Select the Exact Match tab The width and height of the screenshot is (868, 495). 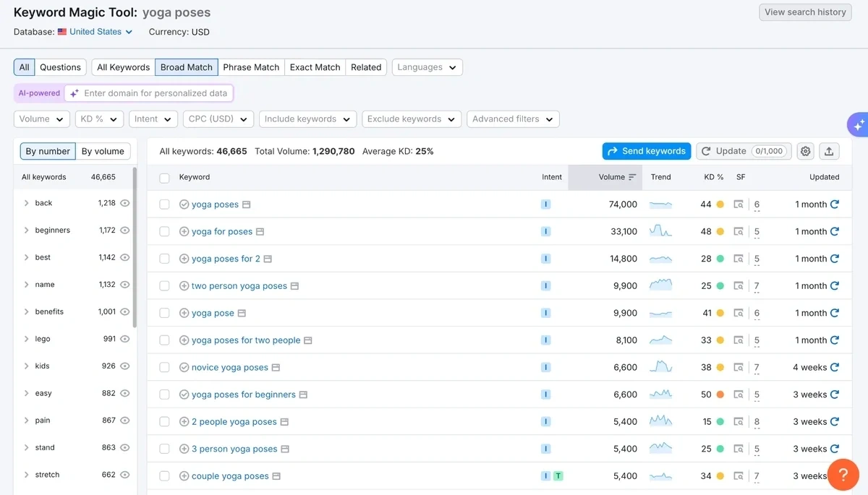315,66
